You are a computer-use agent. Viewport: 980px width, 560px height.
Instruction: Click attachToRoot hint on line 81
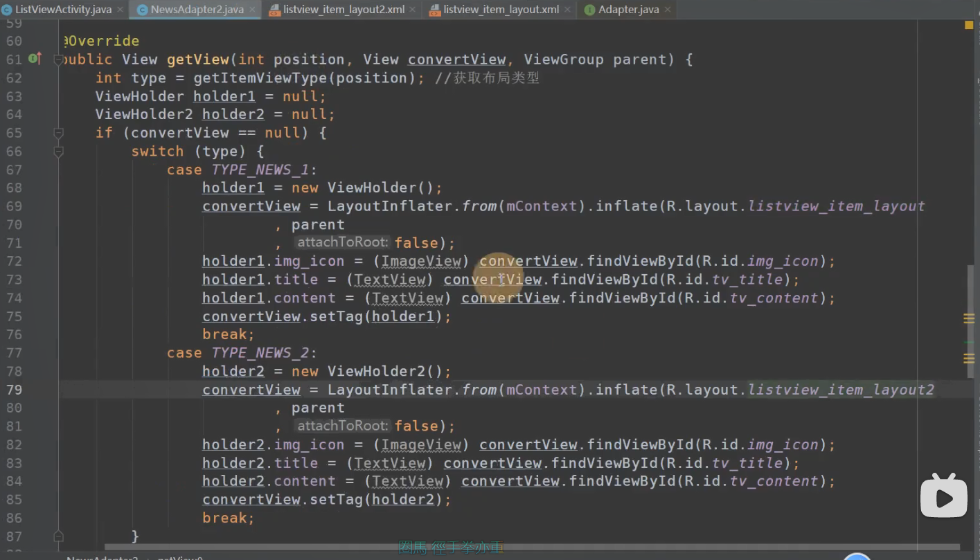click(x=343, y=426)
